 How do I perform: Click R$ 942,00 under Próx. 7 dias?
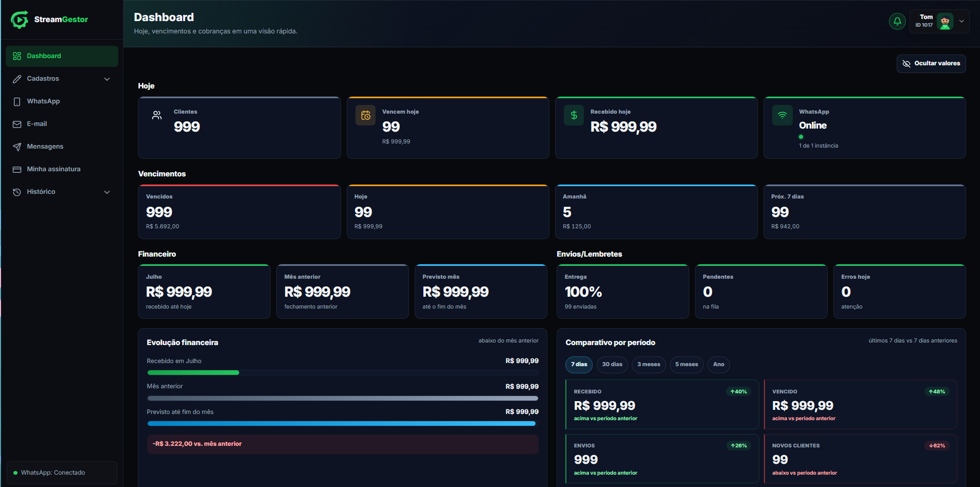tap(785, 226)
